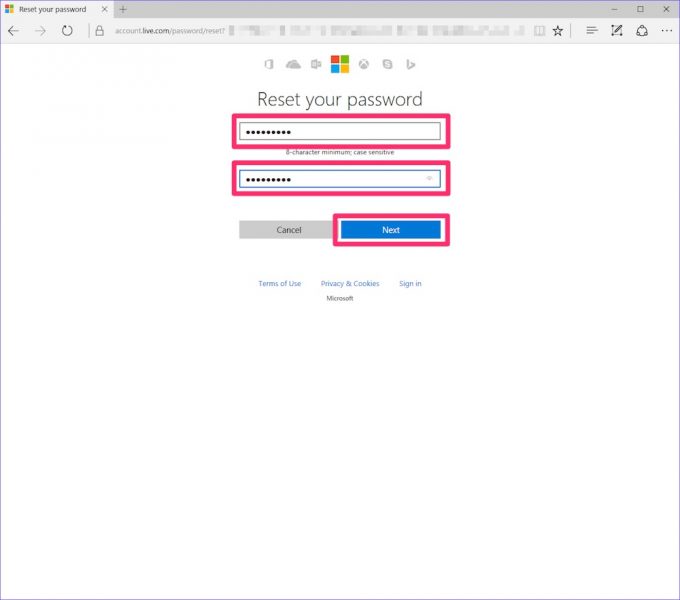Click the Microsoft footer text
This screenshot has height=600, width=680.
click(340, 298)
